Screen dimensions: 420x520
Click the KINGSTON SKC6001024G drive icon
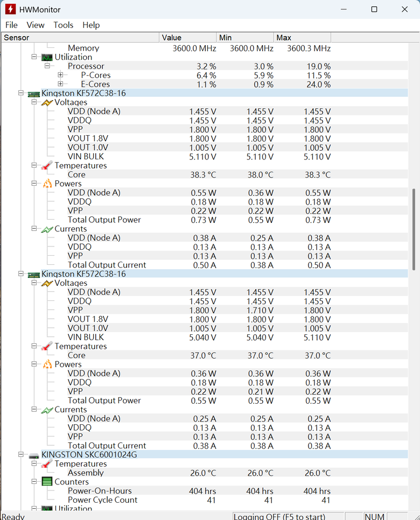(x=34, y=455)
